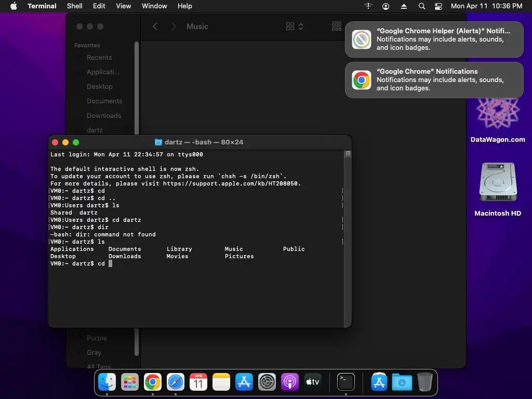The image size is (532, 399).
Task: Select Desktop in Finder sidebar
Action: 99,87
